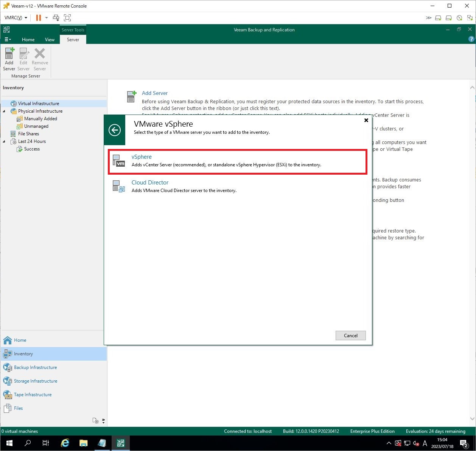Enter full screen mode in VMRC
The width and height of the screenshot is (476, 451).
[x=67, y=18]
